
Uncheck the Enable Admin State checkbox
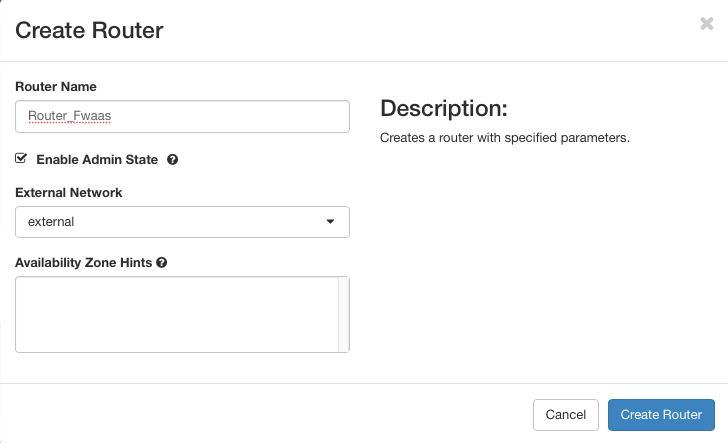click(x=21, y=158)
